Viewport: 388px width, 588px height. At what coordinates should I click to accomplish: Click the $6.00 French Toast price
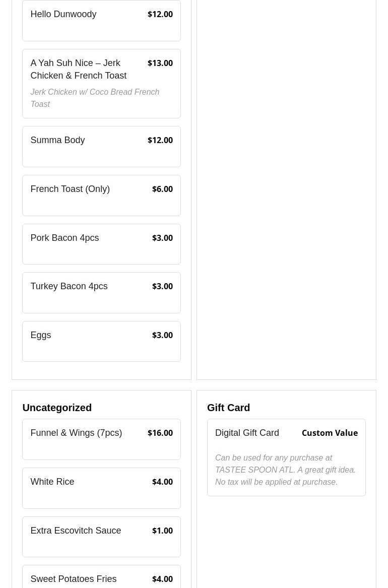tap(162, 189)
